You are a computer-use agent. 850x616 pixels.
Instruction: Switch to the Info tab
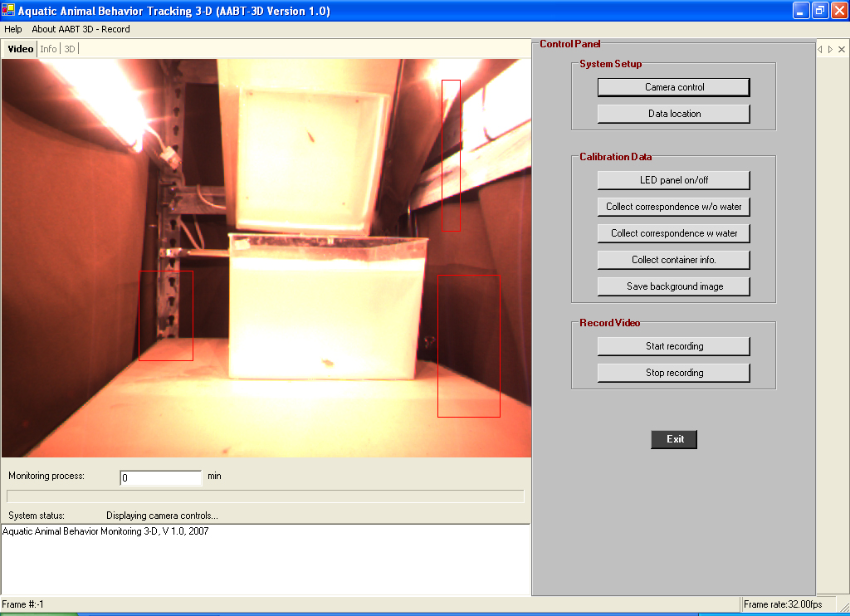click(x=48, y=49)
